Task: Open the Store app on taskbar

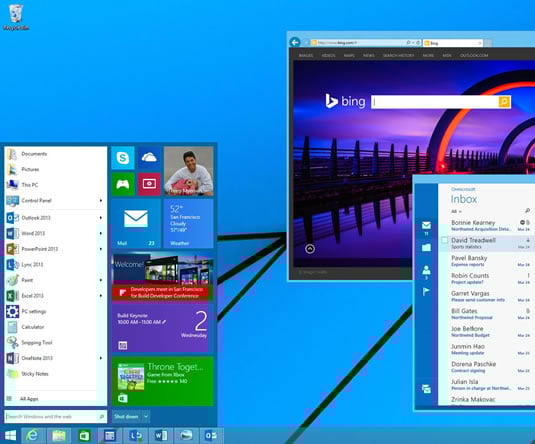Action: pos(84,435)
